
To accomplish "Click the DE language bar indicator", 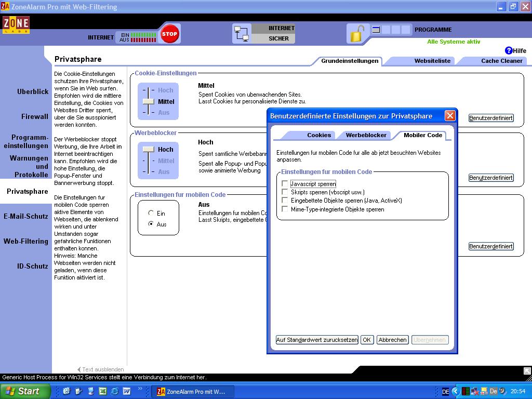I will pyautogui.click(x=445, y=392).
